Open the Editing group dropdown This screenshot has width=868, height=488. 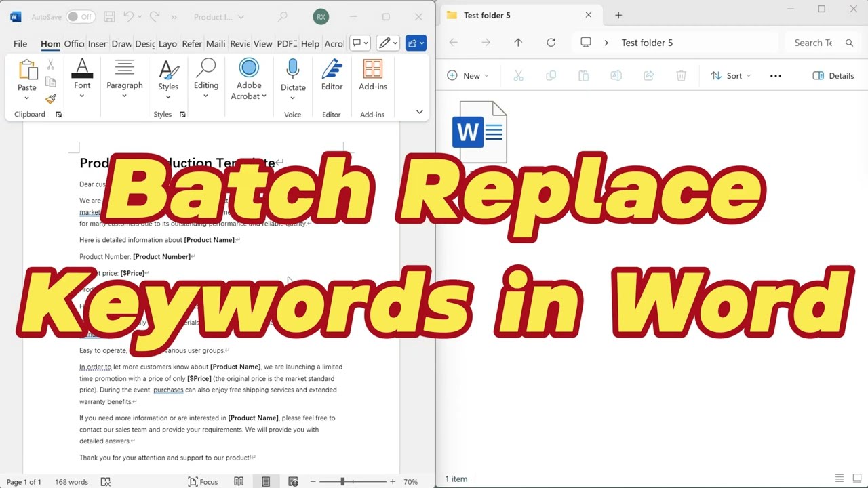pos(205,79)
